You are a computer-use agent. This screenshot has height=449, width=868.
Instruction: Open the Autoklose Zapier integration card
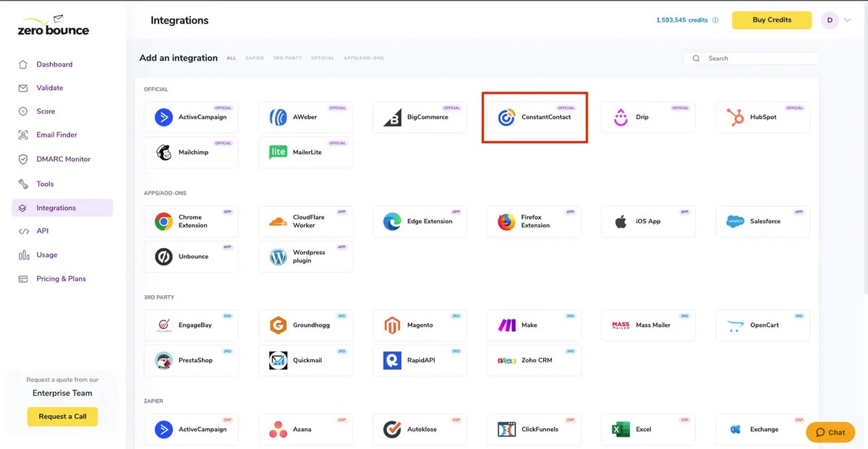click(420, 429)
